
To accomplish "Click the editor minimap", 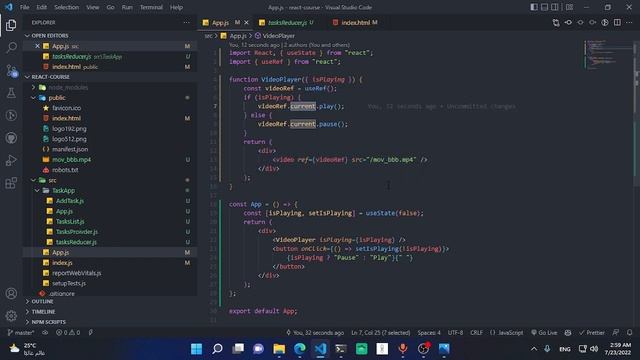I will [x=607, y=55].
